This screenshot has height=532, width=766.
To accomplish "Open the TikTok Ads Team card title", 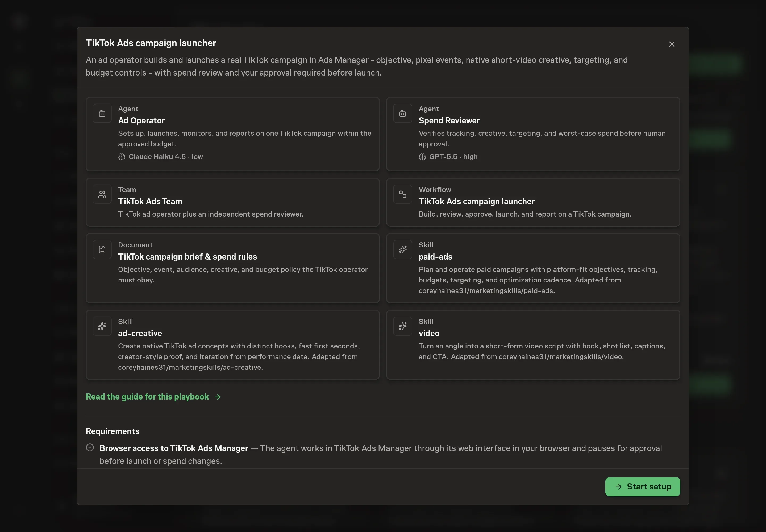I will click(x=150, y=201).
